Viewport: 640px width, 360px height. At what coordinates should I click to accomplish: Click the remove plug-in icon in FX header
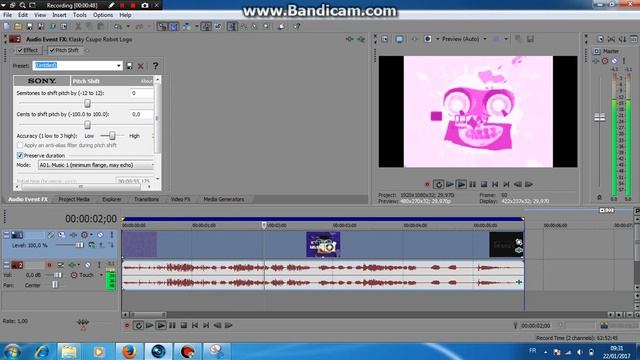click(x=361, y=39)
